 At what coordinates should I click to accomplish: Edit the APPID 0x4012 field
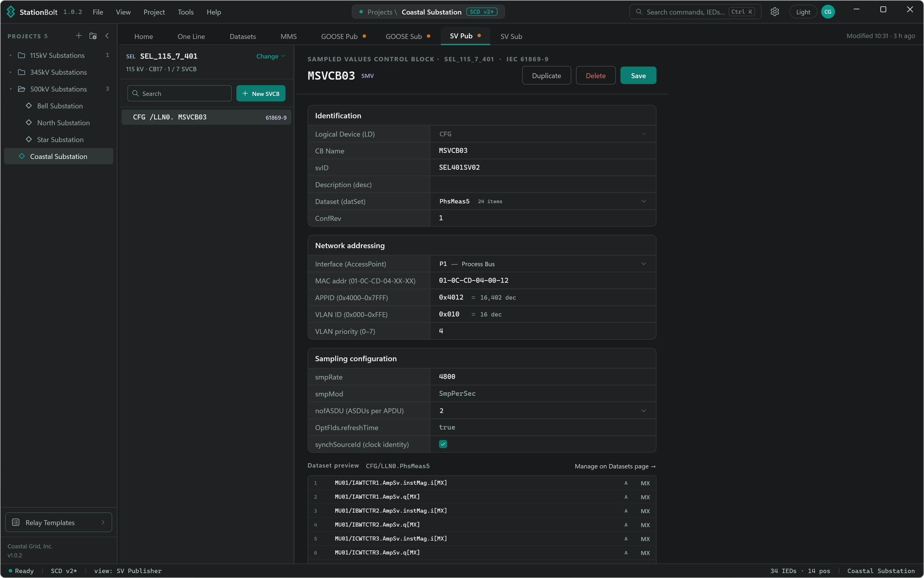coord(543,297)
